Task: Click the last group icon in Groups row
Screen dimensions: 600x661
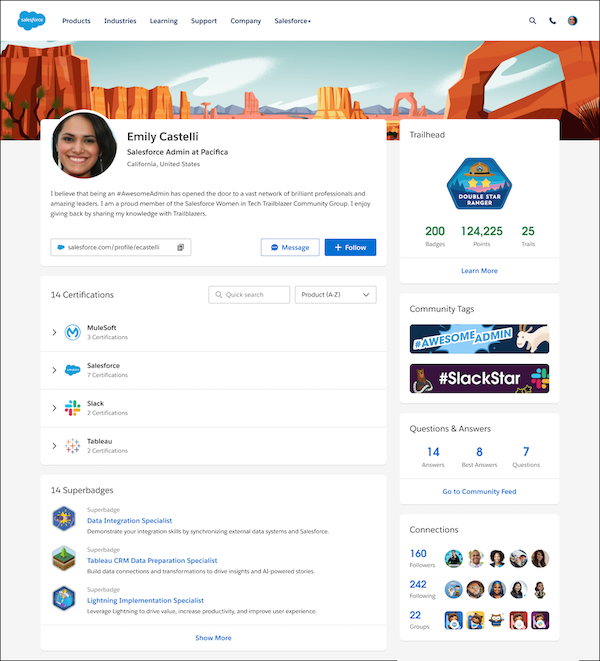Action: [540, 620]
